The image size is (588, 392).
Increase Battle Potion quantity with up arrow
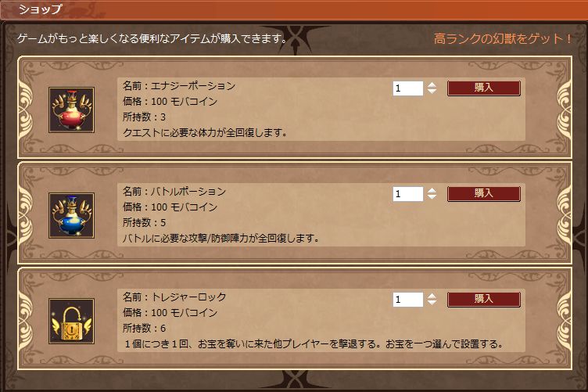point(432,190)
